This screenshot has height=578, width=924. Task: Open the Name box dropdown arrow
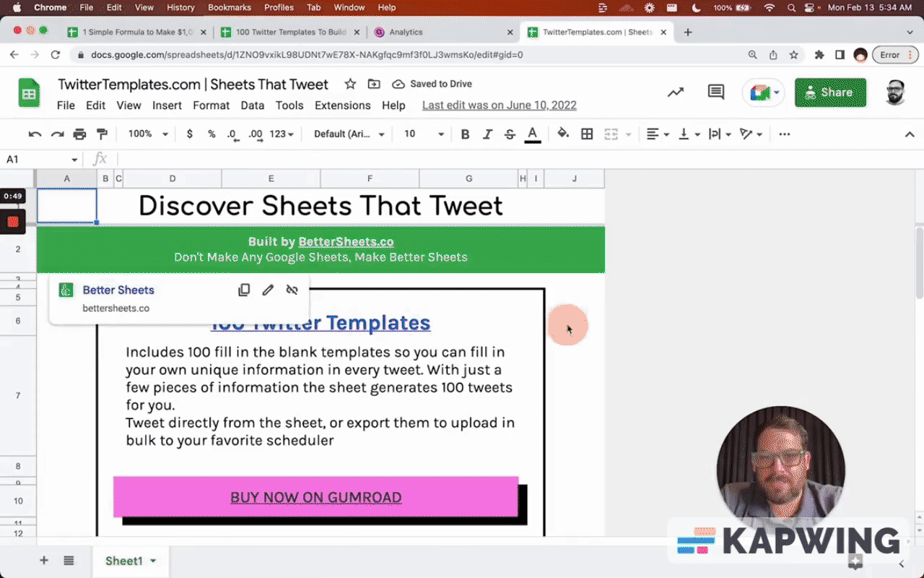pos(74,160)
